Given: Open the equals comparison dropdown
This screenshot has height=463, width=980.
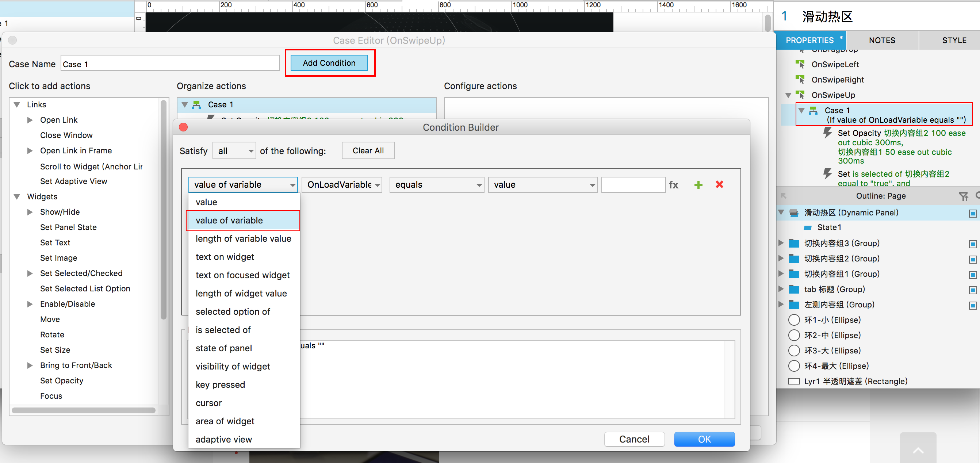Looking at the screenshot, I should [436, 185].
